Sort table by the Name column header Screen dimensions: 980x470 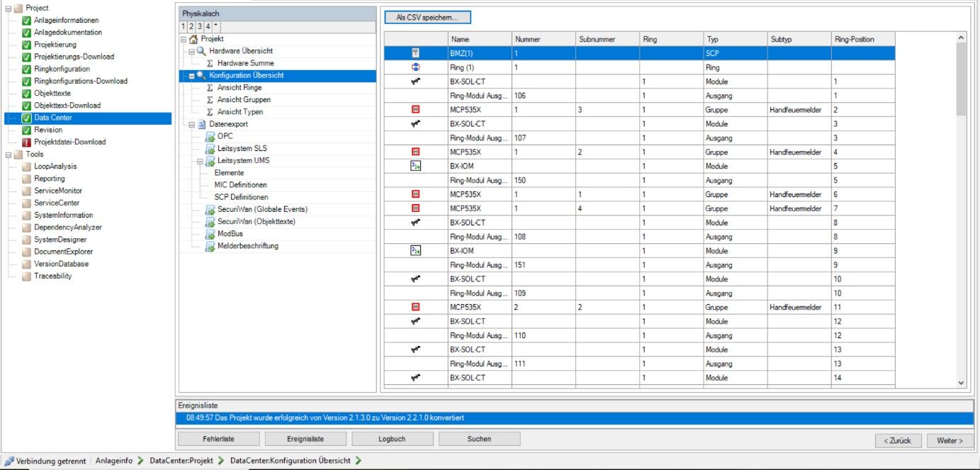pos(480,40)
